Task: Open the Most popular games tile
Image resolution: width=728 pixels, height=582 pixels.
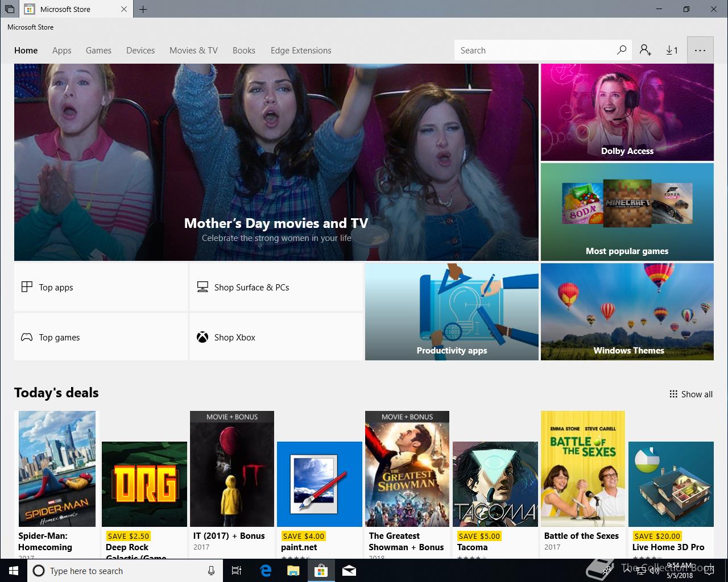Action: point(627,212)
